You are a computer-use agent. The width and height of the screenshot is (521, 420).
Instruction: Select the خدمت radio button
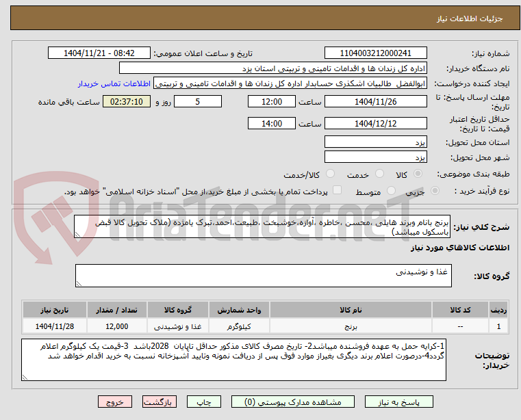pyautogui.click(x=379, y=174)
